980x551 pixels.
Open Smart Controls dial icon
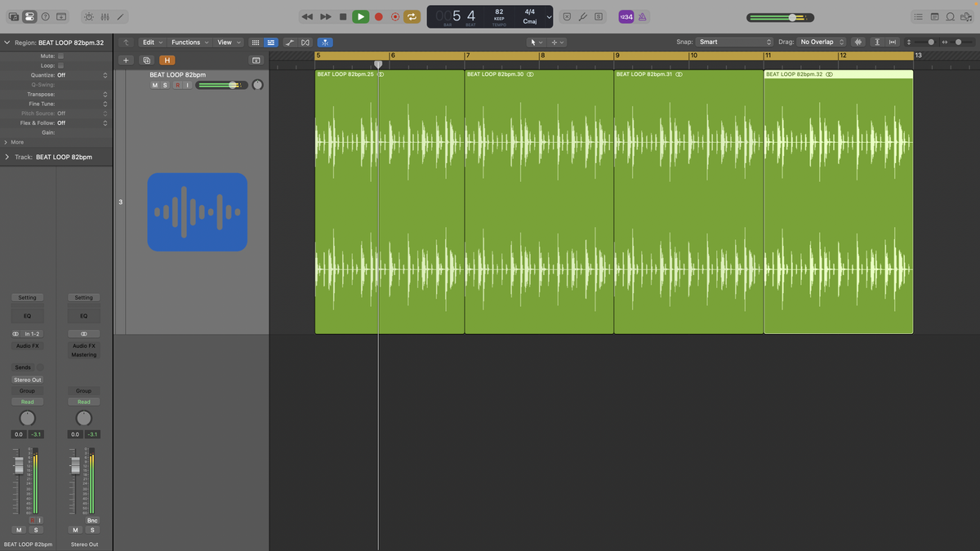[88, 16]
